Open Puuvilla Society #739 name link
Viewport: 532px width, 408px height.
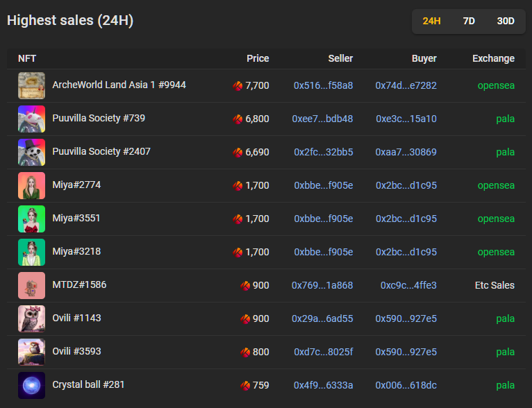pyautogui.click(x=99, y=118)
